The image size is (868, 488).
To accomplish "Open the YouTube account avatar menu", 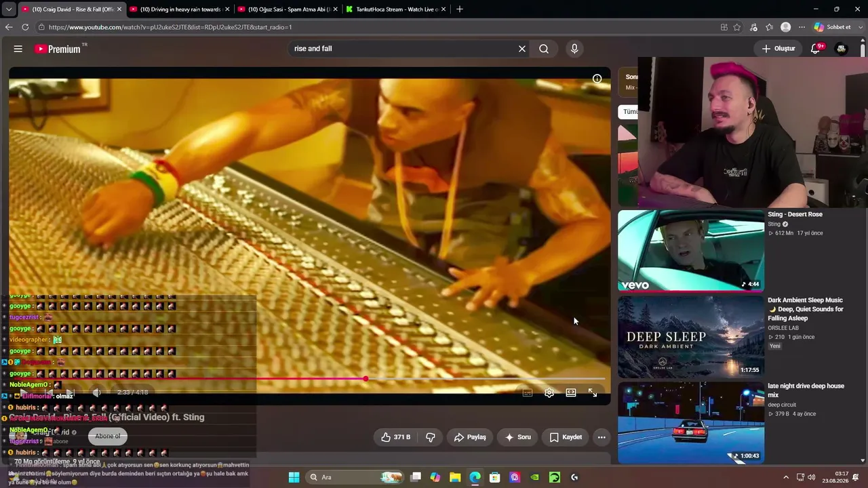I will tap(842, 49).
